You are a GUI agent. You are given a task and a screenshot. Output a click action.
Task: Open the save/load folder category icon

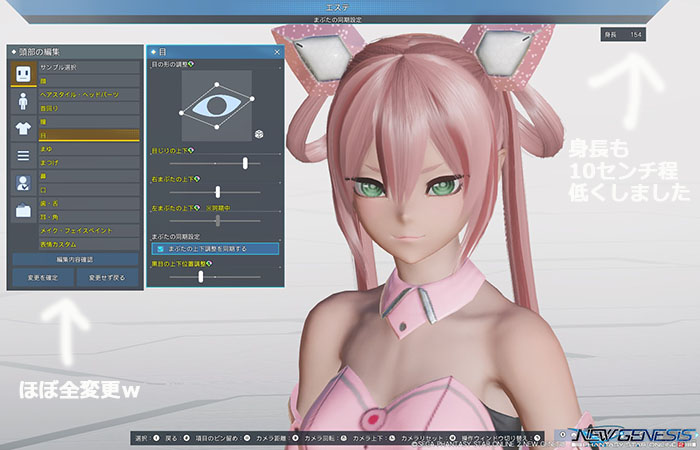point(23,210)
